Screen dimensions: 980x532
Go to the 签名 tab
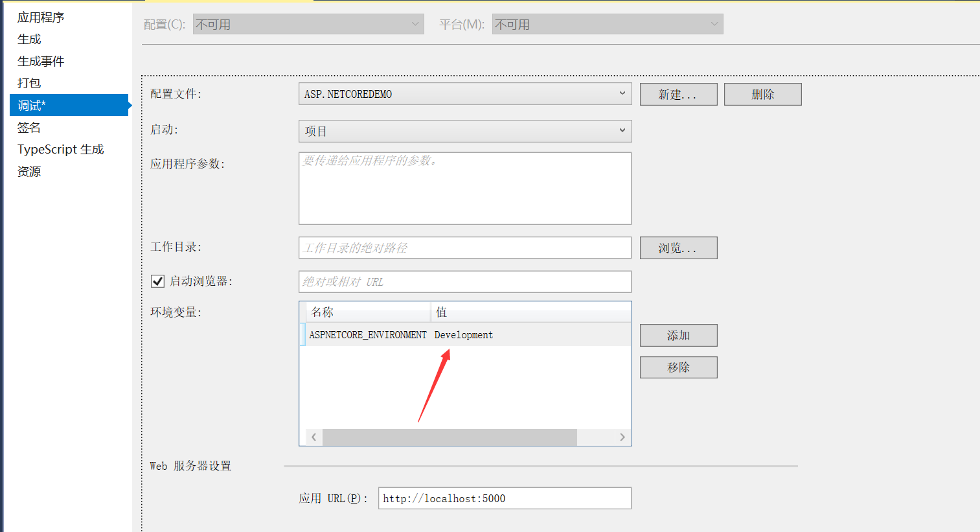point(29,128)
